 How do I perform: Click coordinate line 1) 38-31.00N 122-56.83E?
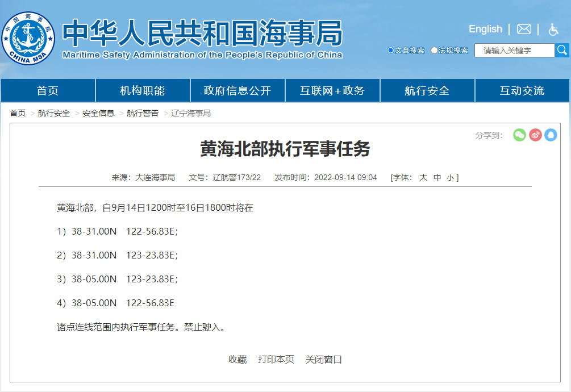click(x=118, y=231)
